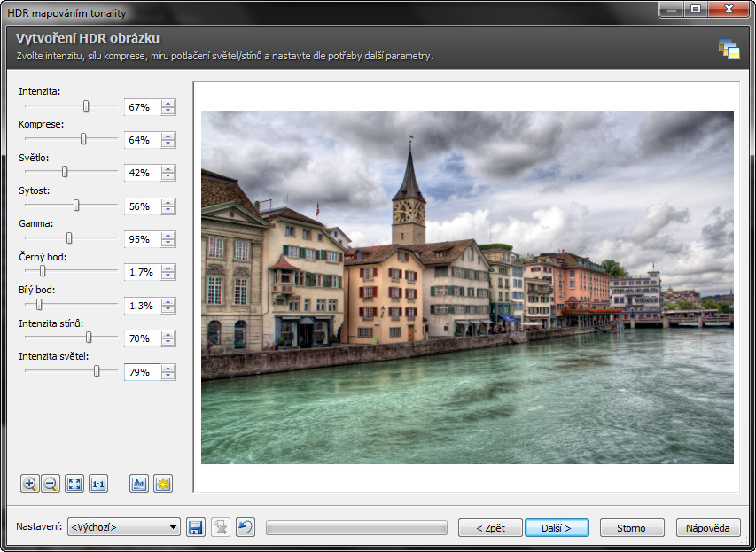Click the Světlo 42% value field
756x552 pixels.
(142, 173)
